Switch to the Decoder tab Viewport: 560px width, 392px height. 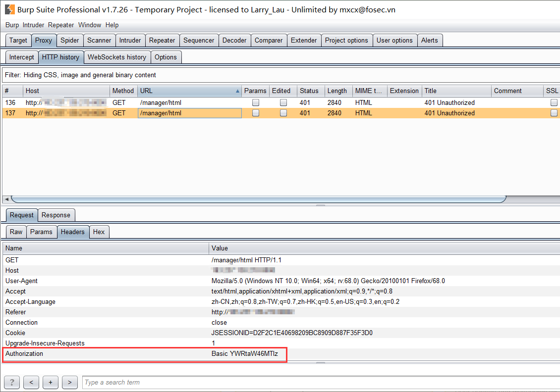pyautogui.click(x=234, y=40)
